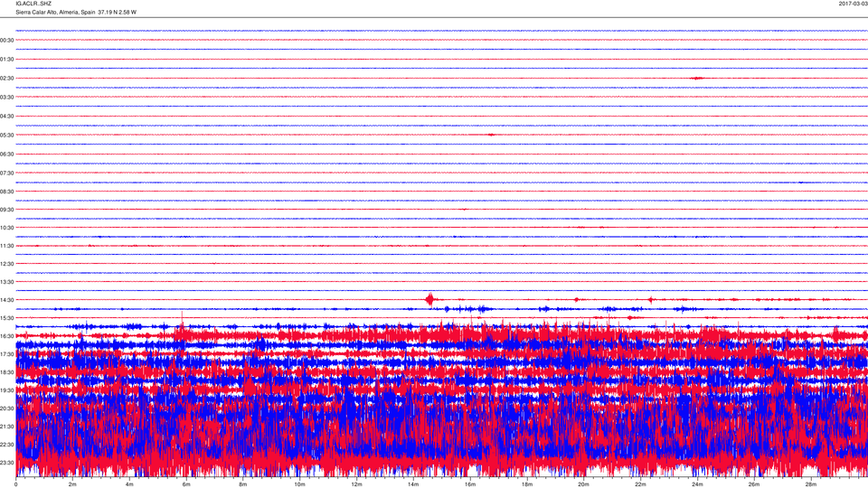Select the 8m axis tick label
The height and width of the screenshot is (488, 868).
(243, 484)
